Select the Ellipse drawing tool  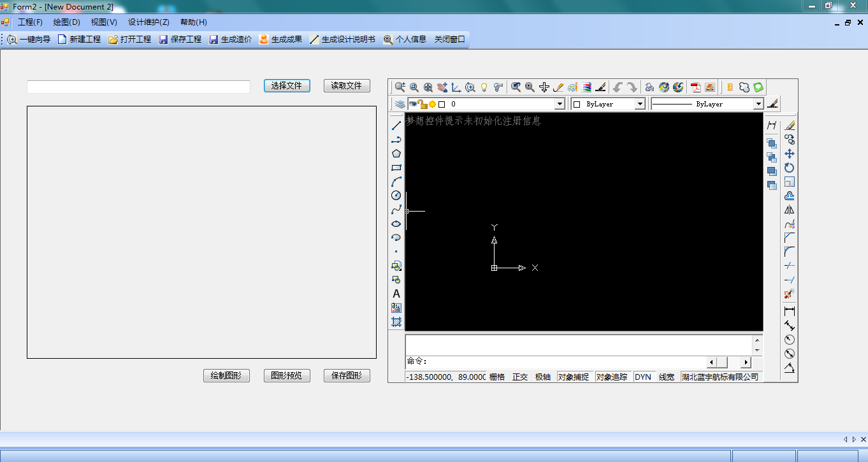coord(396,224)
